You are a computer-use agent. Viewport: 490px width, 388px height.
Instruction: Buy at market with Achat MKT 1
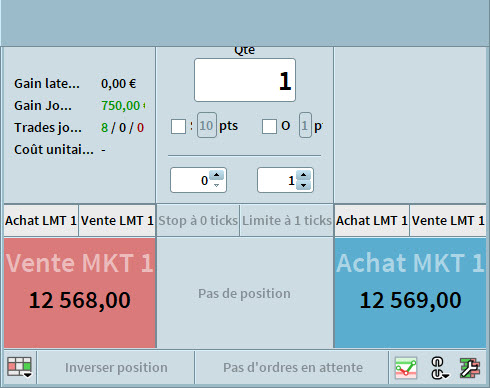[x=410, y=293]
